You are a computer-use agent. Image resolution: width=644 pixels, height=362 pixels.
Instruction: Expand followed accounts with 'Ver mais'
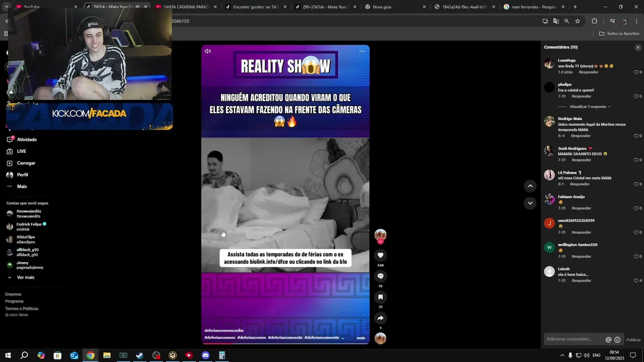26,278
